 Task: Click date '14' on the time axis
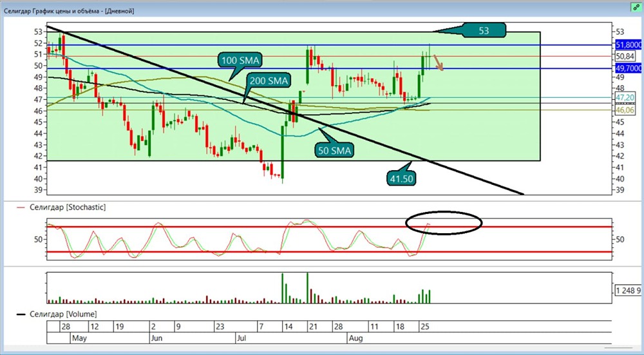point(288,327)
